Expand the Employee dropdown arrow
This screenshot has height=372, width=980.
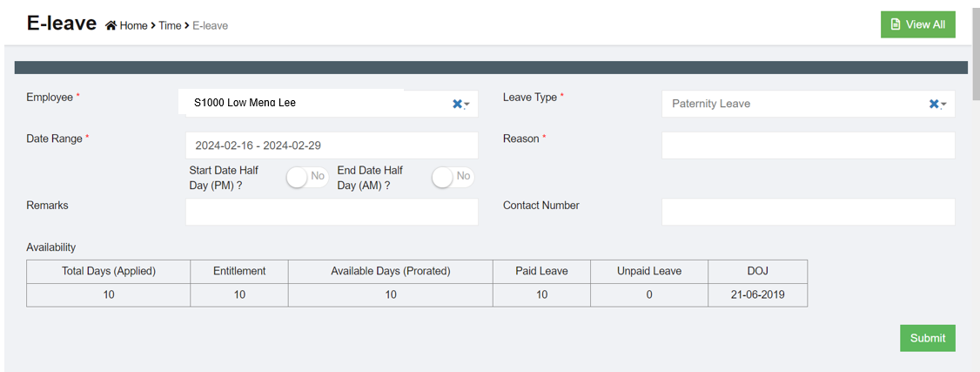tap(467, 105)
